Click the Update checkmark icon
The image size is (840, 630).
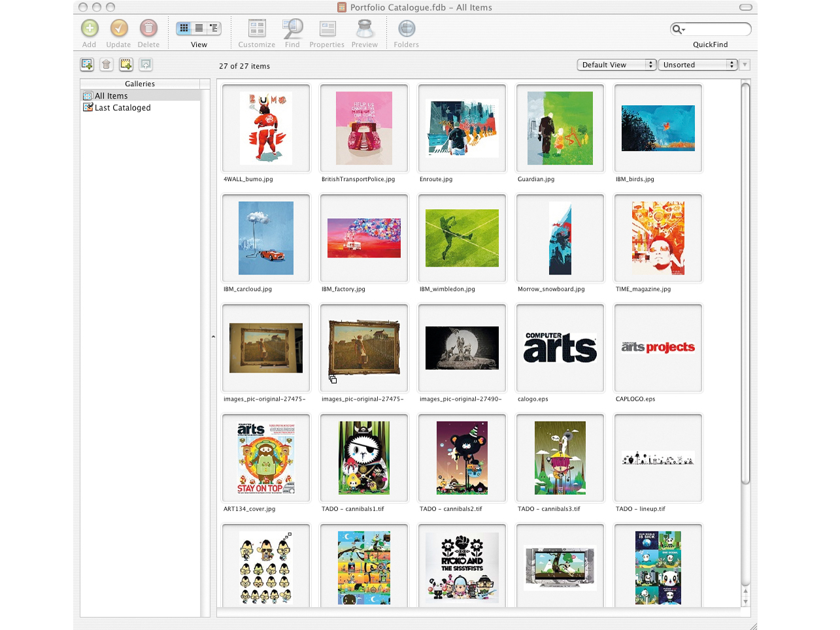pyautogui.click(x=119, y=28)
